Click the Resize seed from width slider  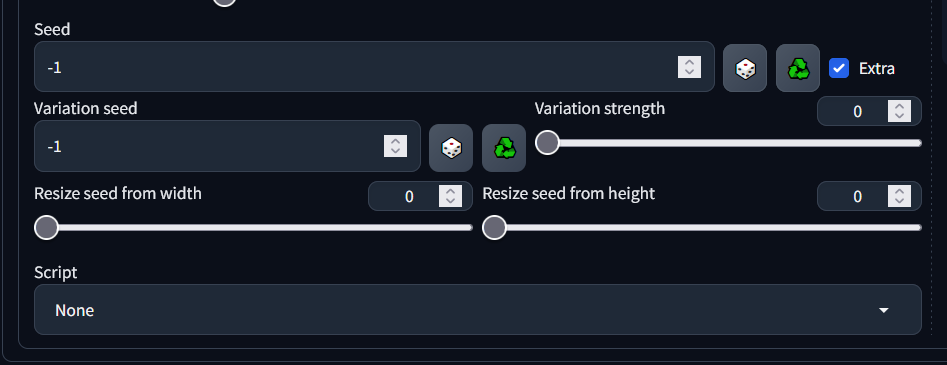point(254,228)
